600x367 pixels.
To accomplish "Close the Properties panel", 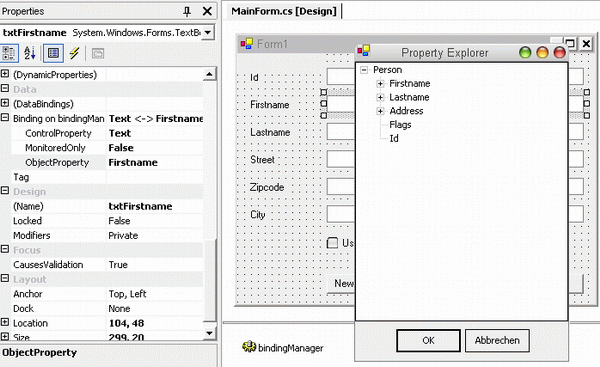I will coord(207,11).
